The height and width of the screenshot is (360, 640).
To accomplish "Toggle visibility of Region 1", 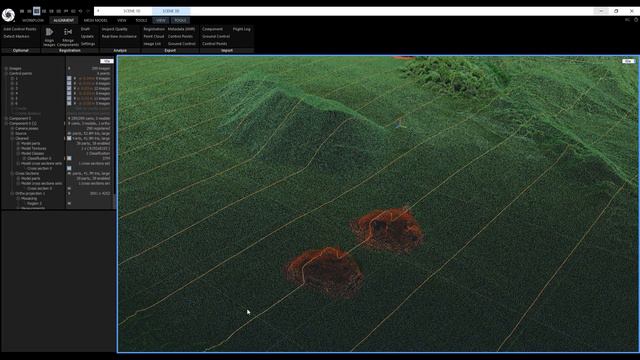I will coord(69,203).
